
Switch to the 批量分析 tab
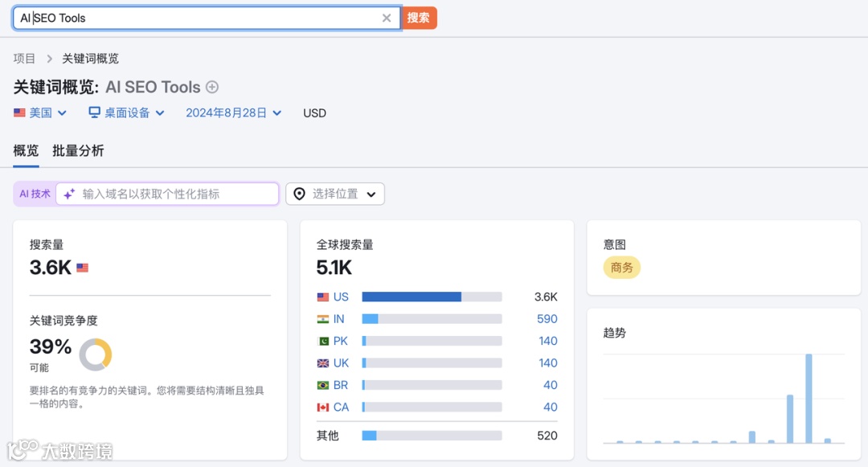pyautogui.click(x=78, y=150)
